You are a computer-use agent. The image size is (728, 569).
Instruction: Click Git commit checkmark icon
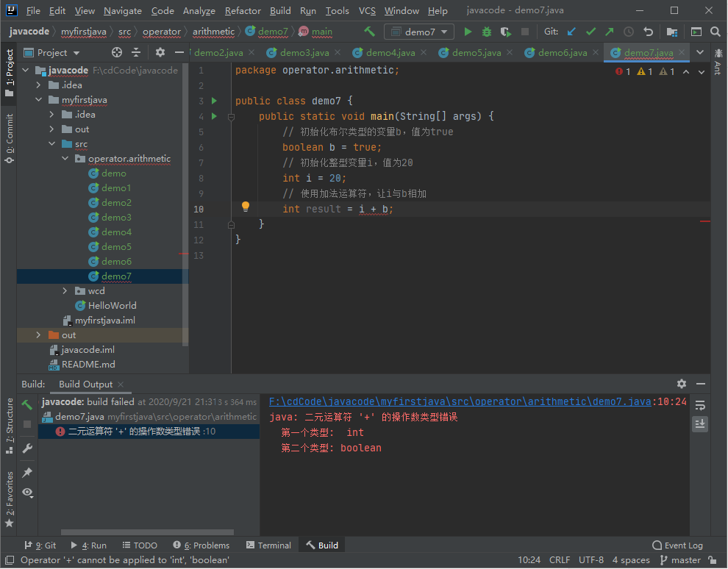(x=590, y=32)
